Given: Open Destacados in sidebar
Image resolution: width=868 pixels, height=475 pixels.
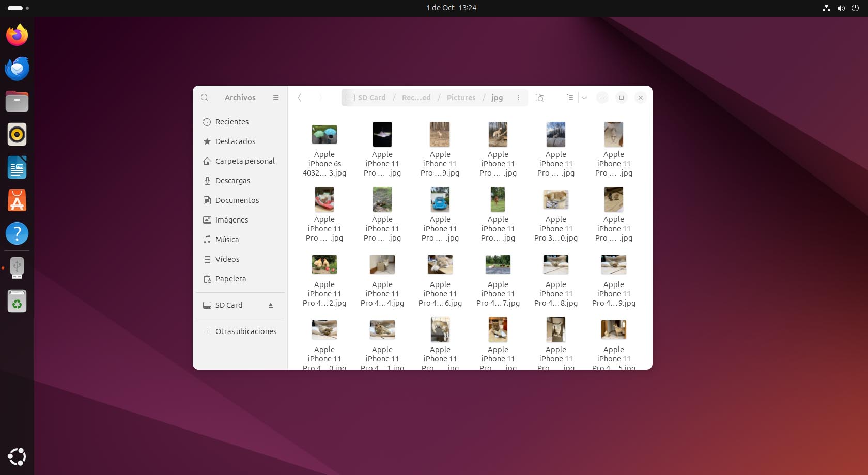Looking at the screenshot, I should tap(241, 141).
